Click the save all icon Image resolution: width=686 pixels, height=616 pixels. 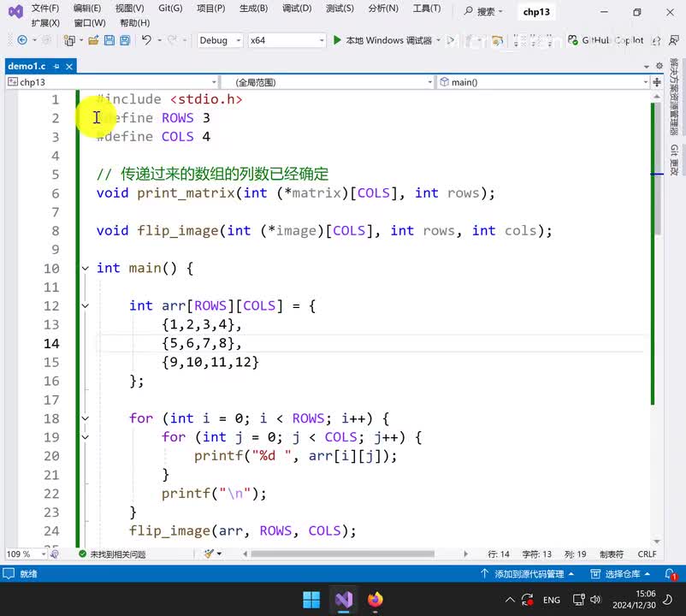tap(125, 40)
